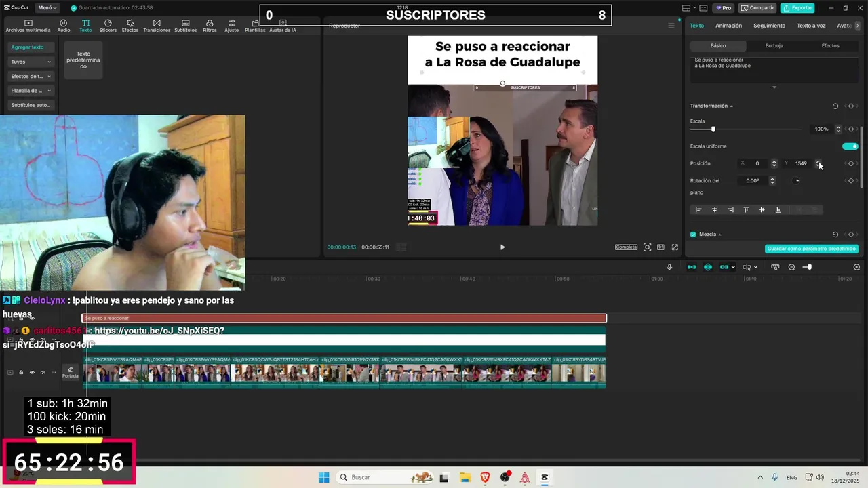Click the align bottom icon
Screen dimensions: 868x488
(x=778, y=210)
